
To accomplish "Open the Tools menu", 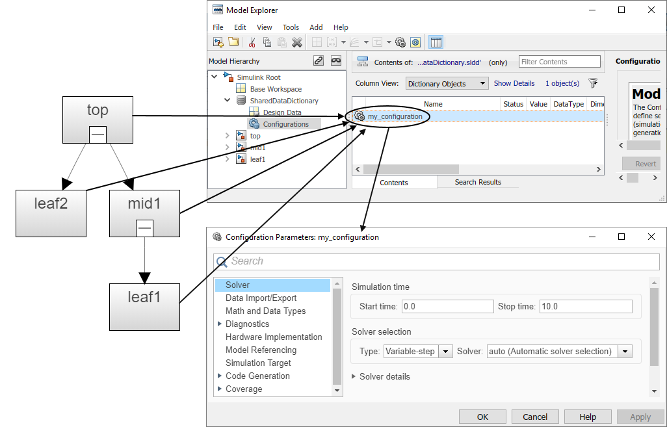I will point(291,27).
